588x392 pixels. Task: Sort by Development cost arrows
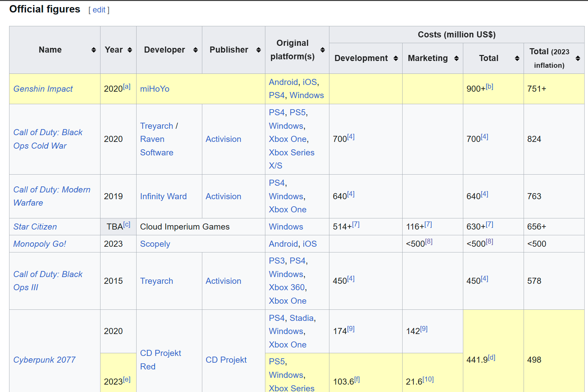tap(395, 58)
